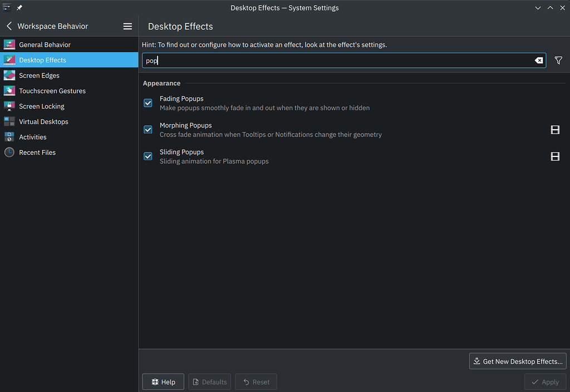The image size is (570, 392).
Task: Uncheck the Morphing Popups checkbox
Action: [x=148, y=129]
